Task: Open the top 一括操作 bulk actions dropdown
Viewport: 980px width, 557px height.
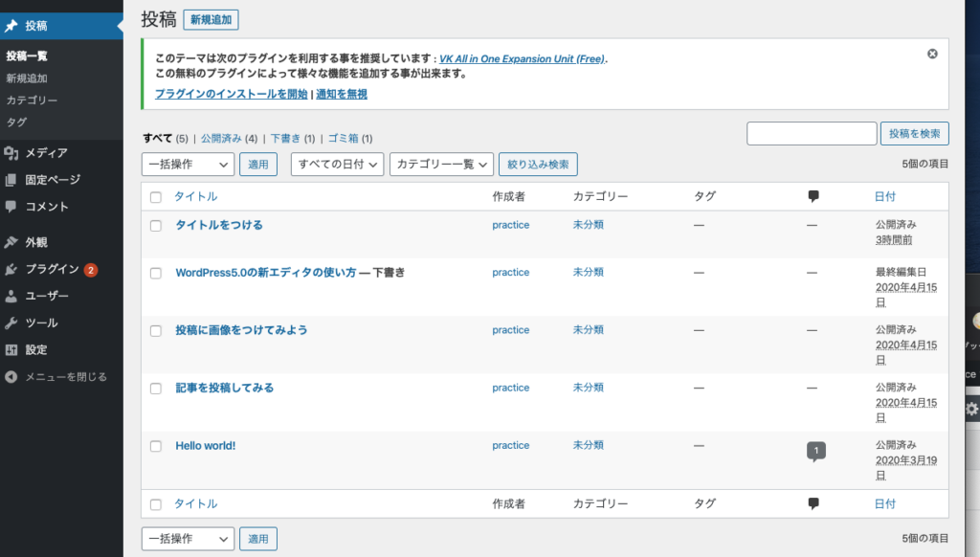Action: pyautogui.click(x=188, y=165)
